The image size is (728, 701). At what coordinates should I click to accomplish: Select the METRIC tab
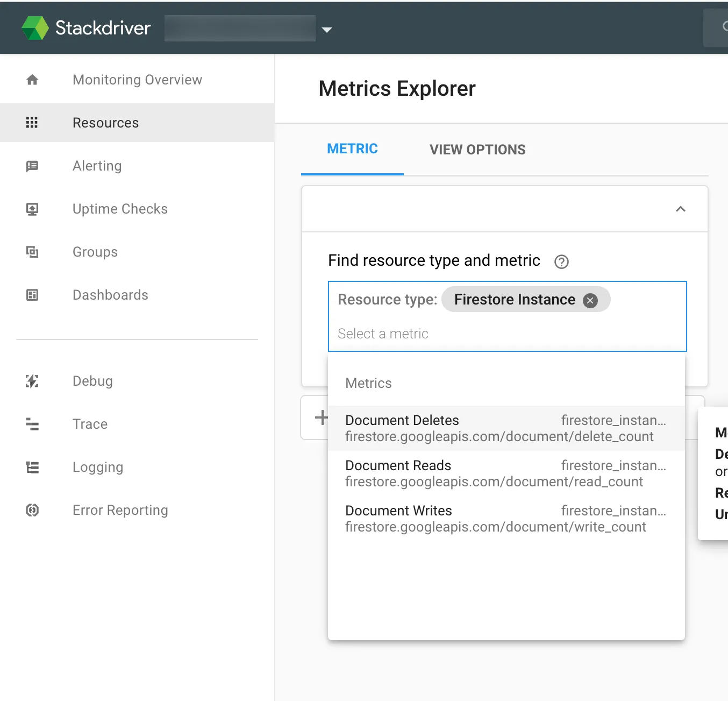352,149
